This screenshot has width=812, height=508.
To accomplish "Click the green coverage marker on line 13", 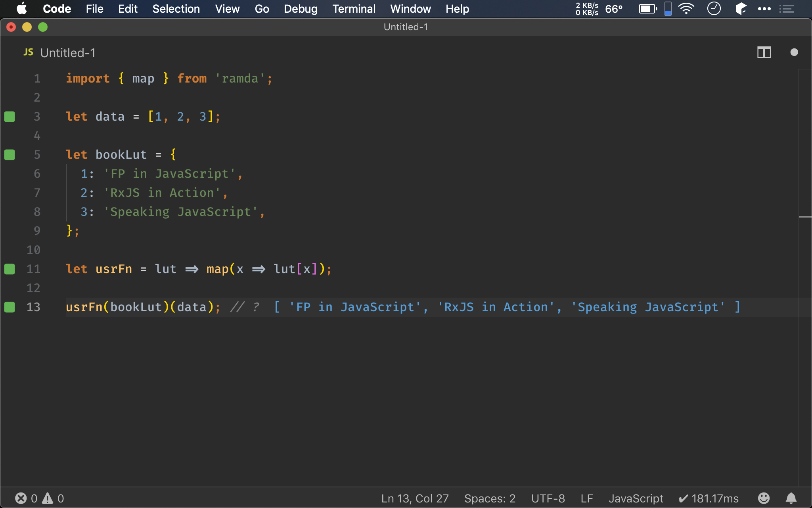I will click(10, 307).
